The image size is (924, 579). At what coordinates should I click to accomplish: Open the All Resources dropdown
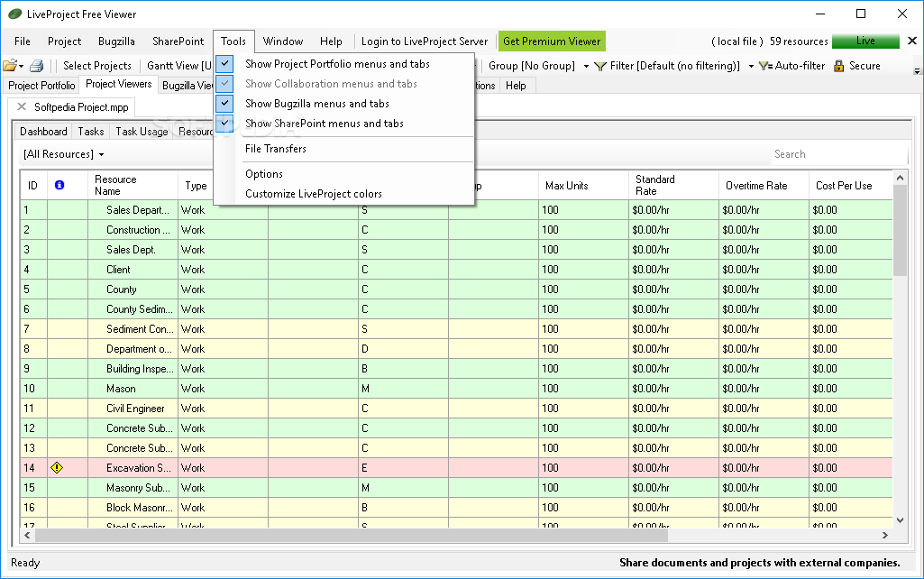(64, 154)
